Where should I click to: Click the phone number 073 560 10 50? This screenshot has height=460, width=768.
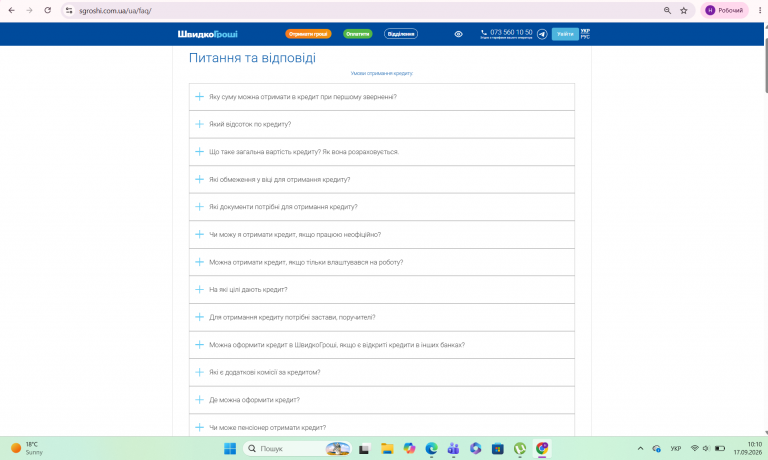coord(511,32)
